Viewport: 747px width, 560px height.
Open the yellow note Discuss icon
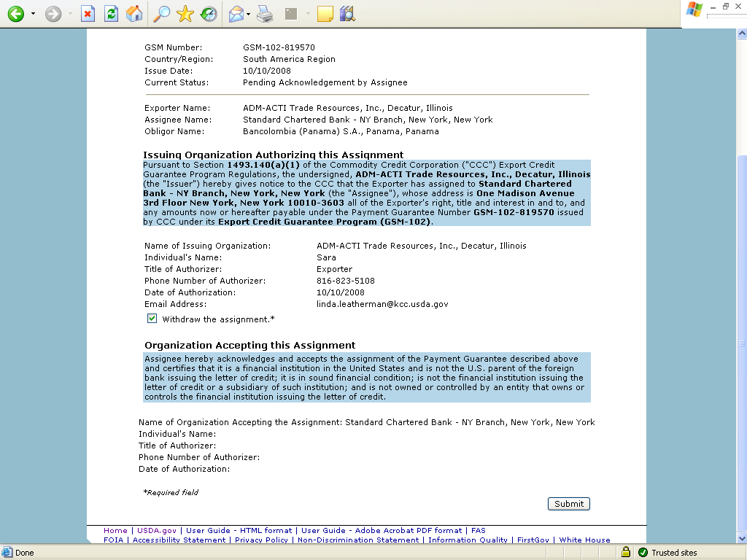(x=325, y=14)
